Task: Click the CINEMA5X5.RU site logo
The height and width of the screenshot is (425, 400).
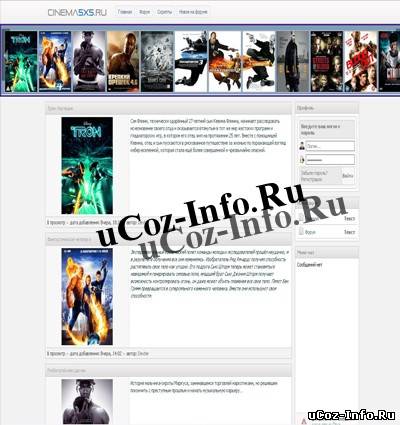Action: pyautogui.click(x=77, y=12)
